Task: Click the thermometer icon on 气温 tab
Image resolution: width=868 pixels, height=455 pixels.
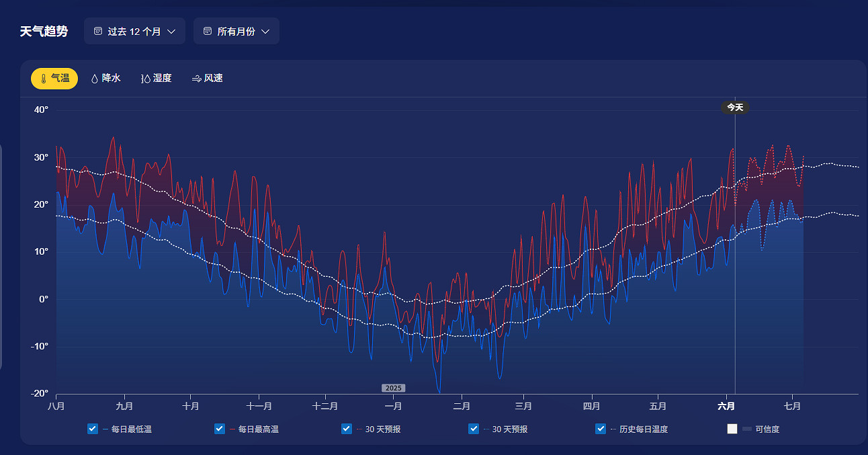Action: coord(43,79)
